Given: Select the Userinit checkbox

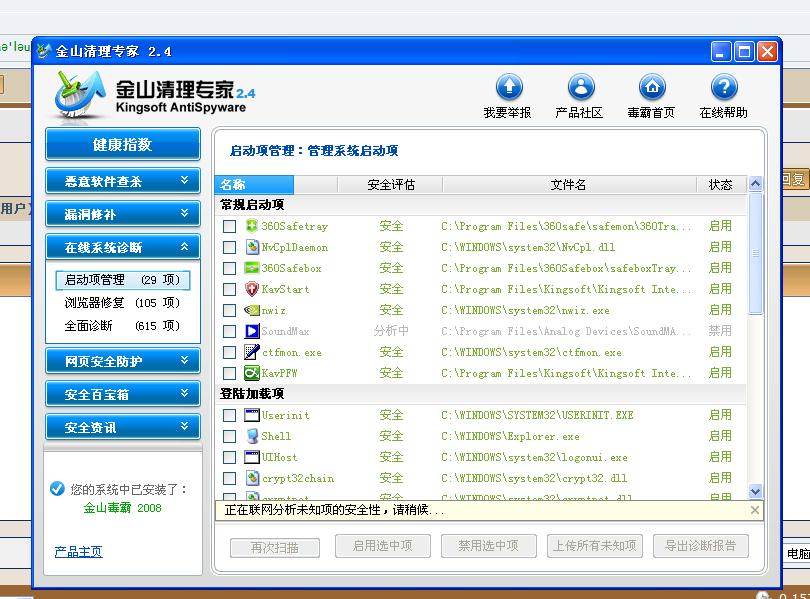Looking at the screenshot, I should click(230, 415).
